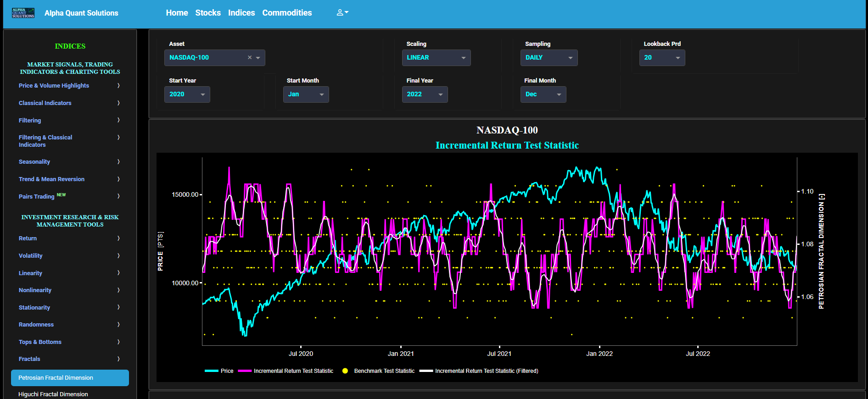Click the 1.08 fractal dimension axis label

(x=807, y=244)
